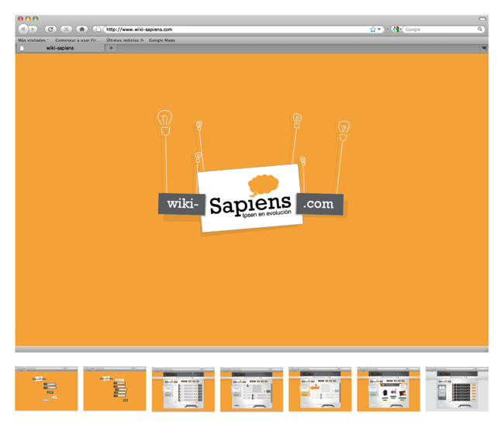Open the home page via house icon

point(82,29)
